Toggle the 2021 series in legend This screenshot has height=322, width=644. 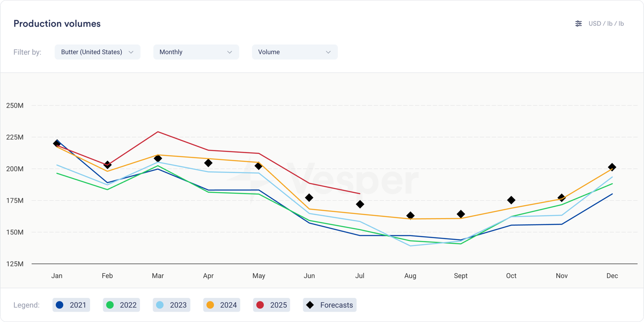click(71, 305)
